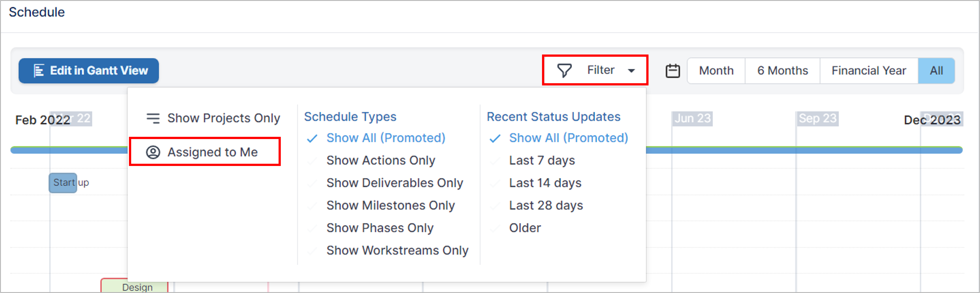Click the Gantt chart icon in blue button

(x=39, y=71)
